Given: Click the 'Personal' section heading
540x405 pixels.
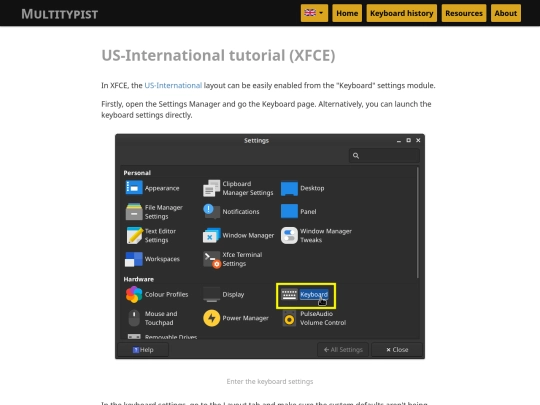Looking at the screenshot, I should tap(137, 173).
